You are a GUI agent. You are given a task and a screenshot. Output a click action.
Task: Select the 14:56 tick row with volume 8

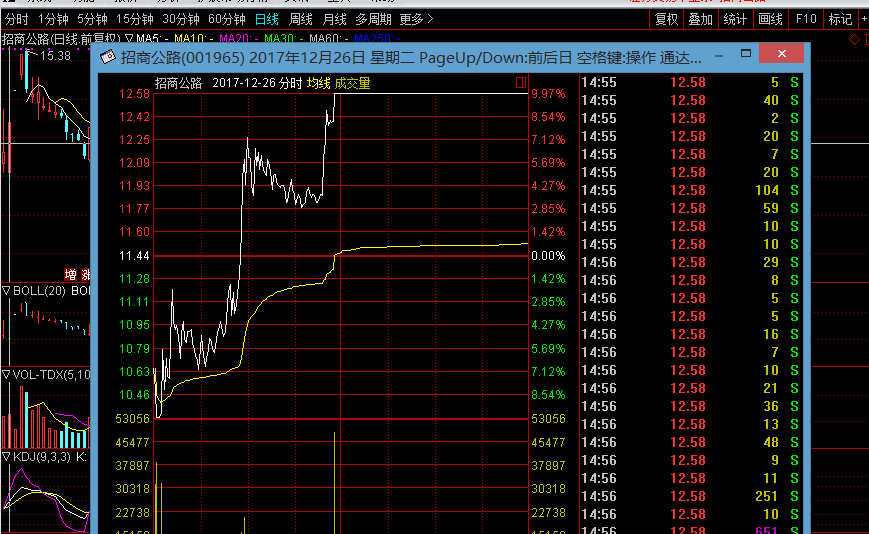pyautogui.click(x=690, y=280)
